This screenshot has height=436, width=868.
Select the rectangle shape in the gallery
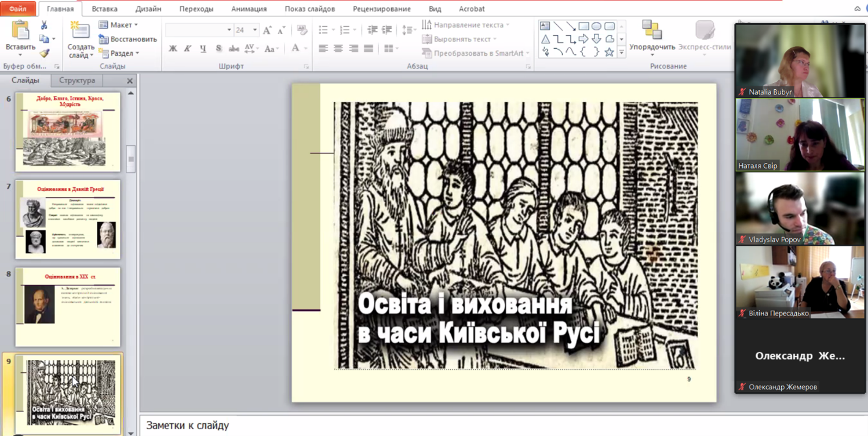pyautogui.click(x=583, y=26)
